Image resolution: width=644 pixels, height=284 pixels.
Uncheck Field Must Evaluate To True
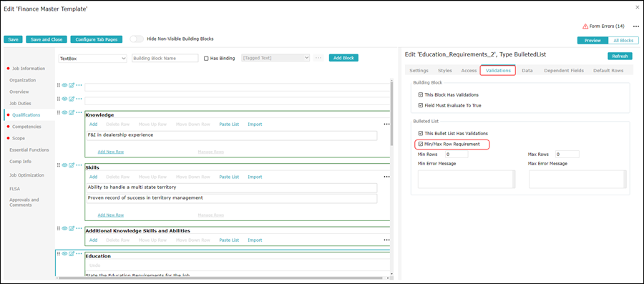(421, 105)
